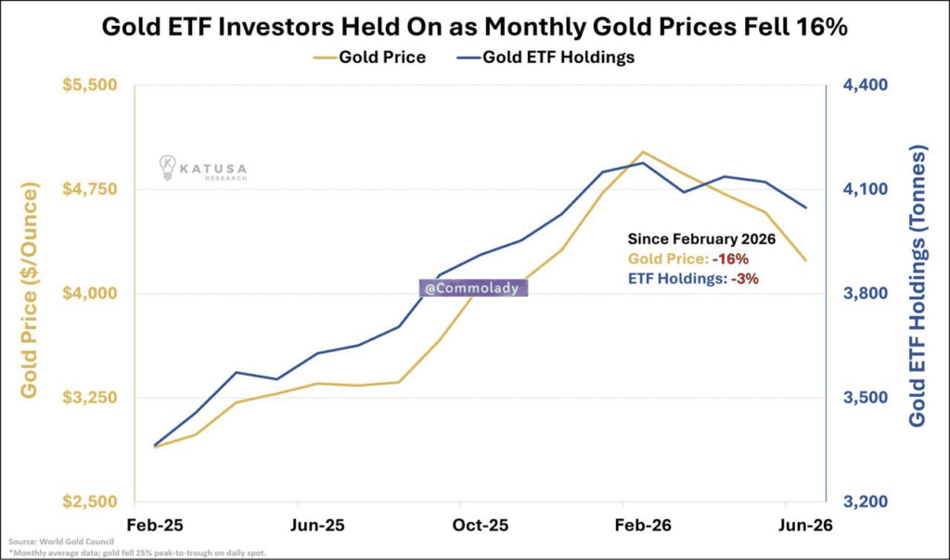Click the Since February 2026 annotation

tap(701, 239)
